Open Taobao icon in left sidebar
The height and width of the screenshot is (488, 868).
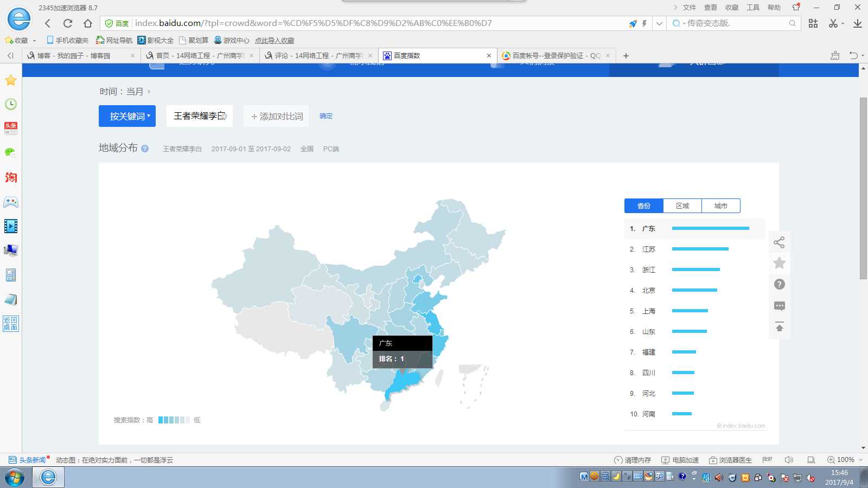(11, 177)
